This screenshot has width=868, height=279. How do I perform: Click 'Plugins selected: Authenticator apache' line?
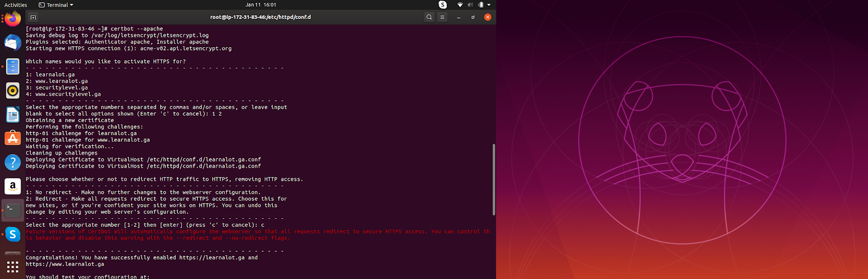(117, 42)
